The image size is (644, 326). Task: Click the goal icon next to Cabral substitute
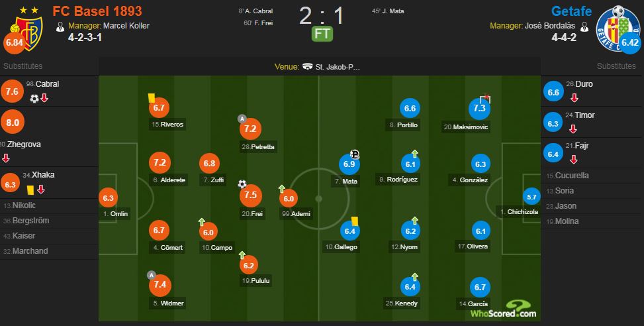34,99
